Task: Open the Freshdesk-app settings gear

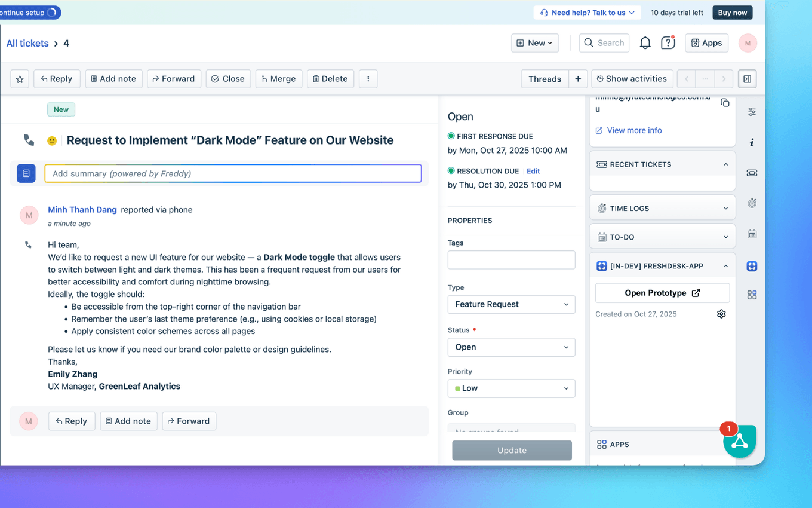Action: [x=721, y=314]
